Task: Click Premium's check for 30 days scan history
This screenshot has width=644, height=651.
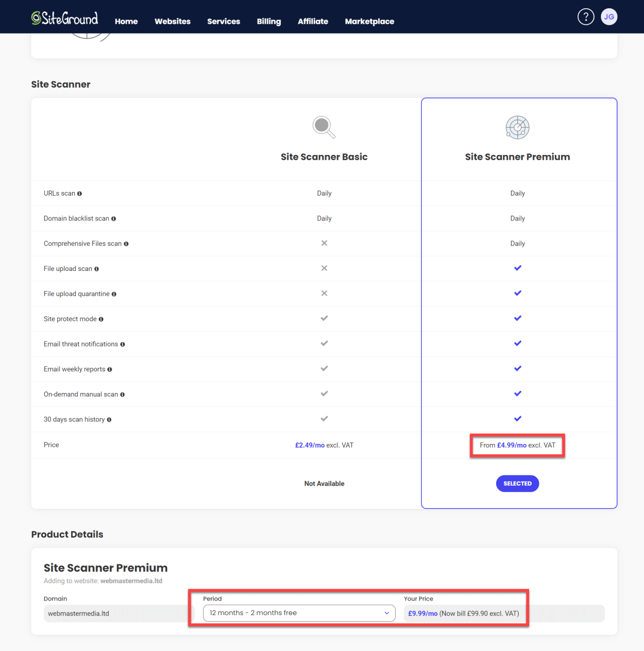Action: pyautogui.click(x=518, y=419)
